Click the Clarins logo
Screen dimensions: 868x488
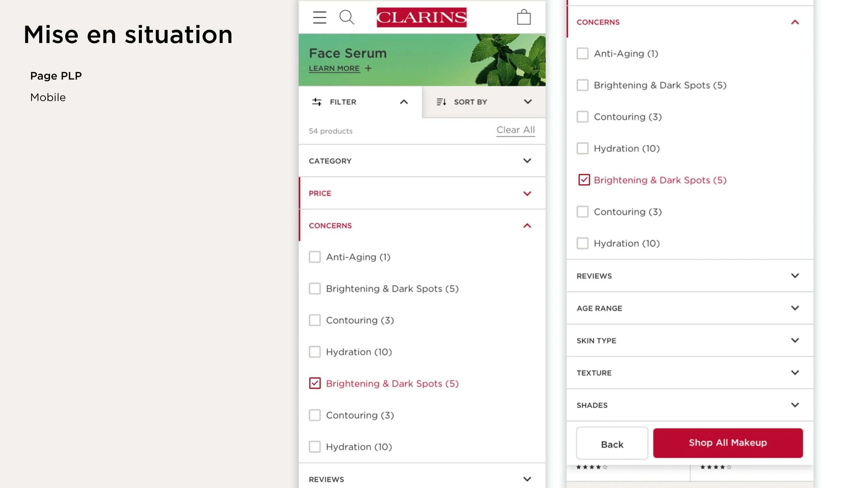(x=422, y=17)
